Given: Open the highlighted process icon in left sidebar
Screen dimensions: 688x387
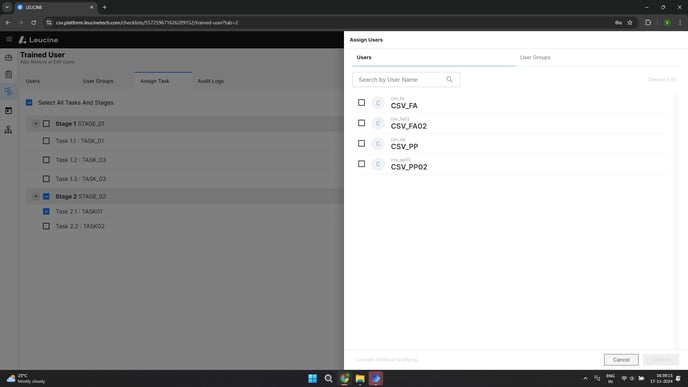Looking at the screenshot, I should coord(8,92).
